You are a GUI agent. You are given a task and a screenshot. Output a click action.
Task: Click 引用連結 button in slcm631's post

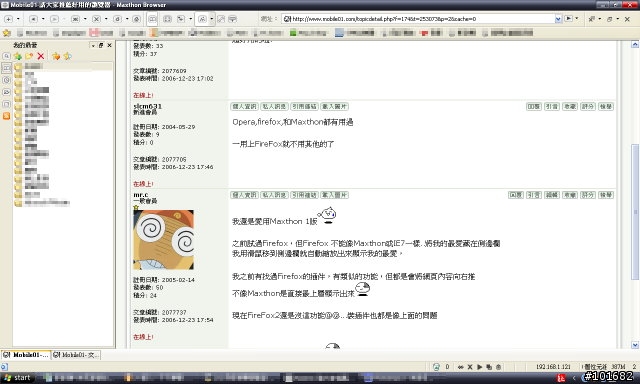304,107
